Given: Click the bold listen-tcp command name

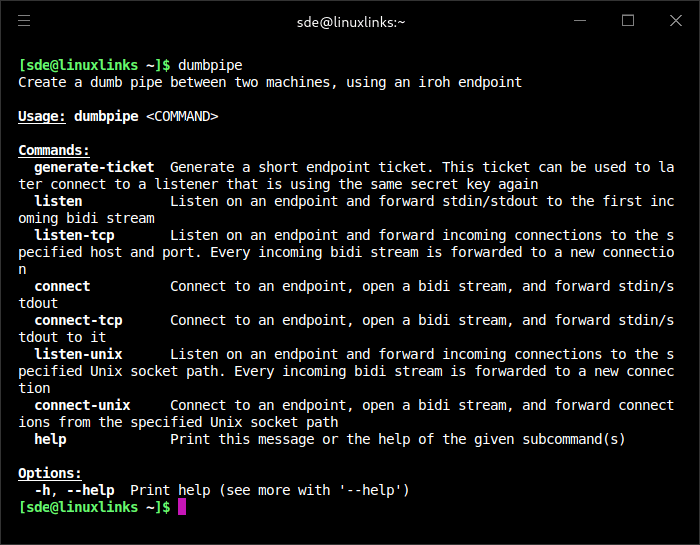Looking at the screenshot, I should click(74, 235).
